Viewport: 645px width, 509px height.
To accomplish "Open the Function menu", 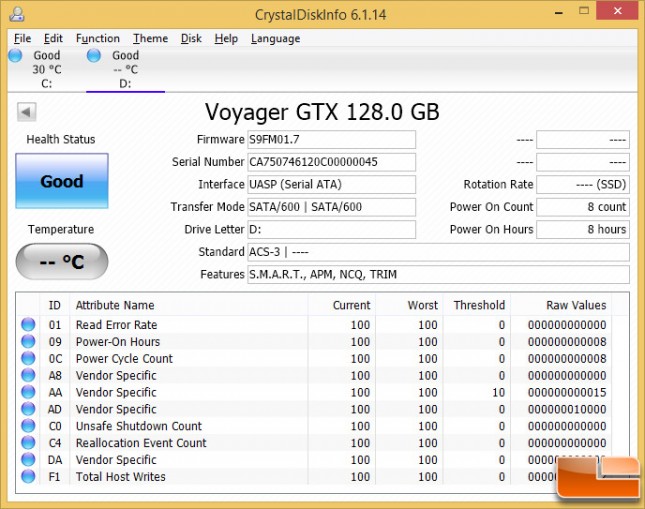I will click(x=98, y=38).
